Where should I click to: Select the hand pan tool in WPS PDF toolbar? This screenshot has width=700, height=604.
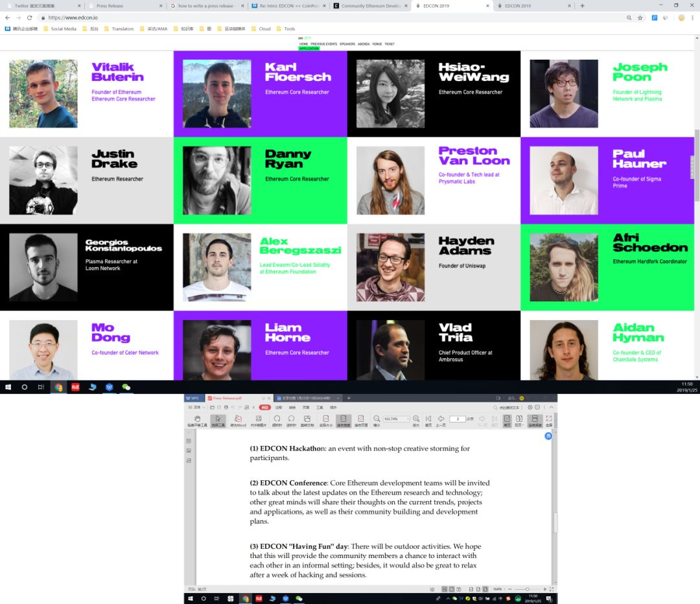[197, 421]
